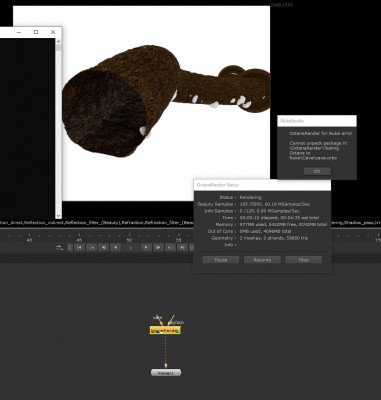The width and height of the screenshot is (381, 400).
Task: Step forward one frame
Action: coord(158,248)
